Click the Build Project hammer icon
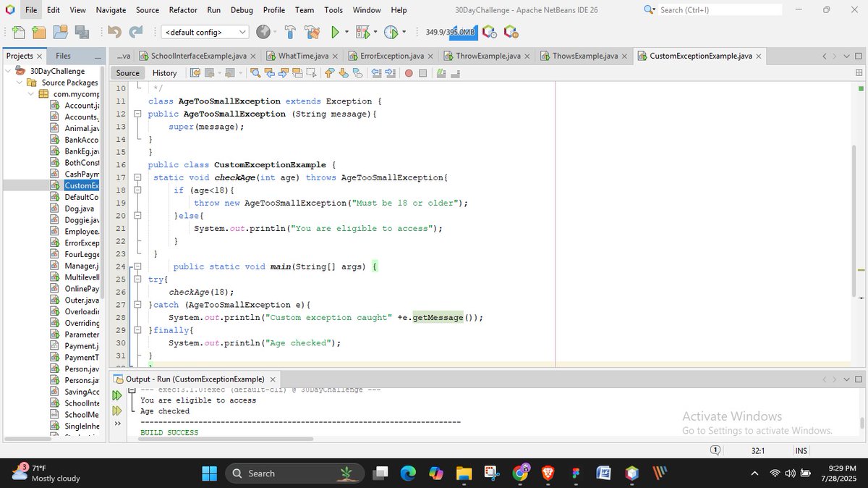868x488 pixels. coord(290,32)
